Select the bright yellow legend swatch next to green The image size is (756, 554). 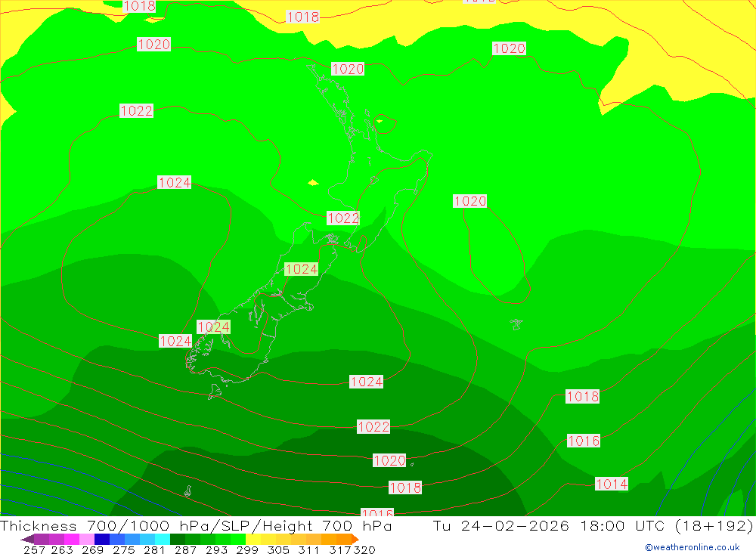tap(253, 539)
